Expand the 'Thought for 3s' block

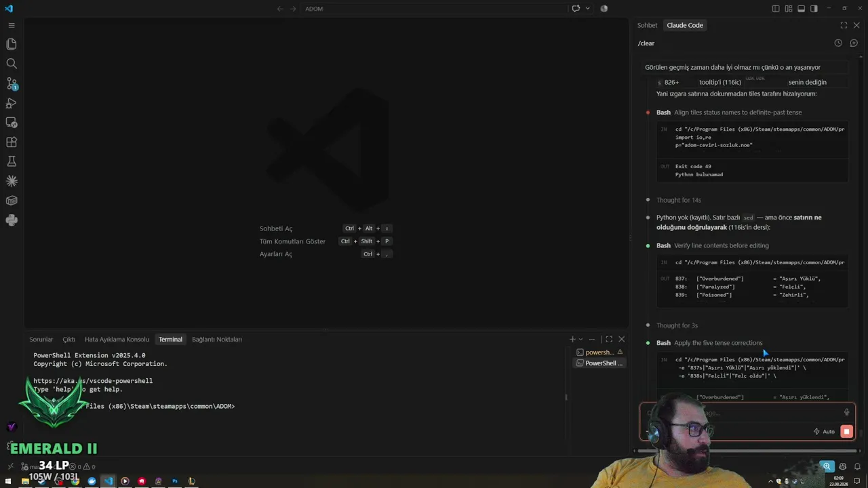point(677,325)
